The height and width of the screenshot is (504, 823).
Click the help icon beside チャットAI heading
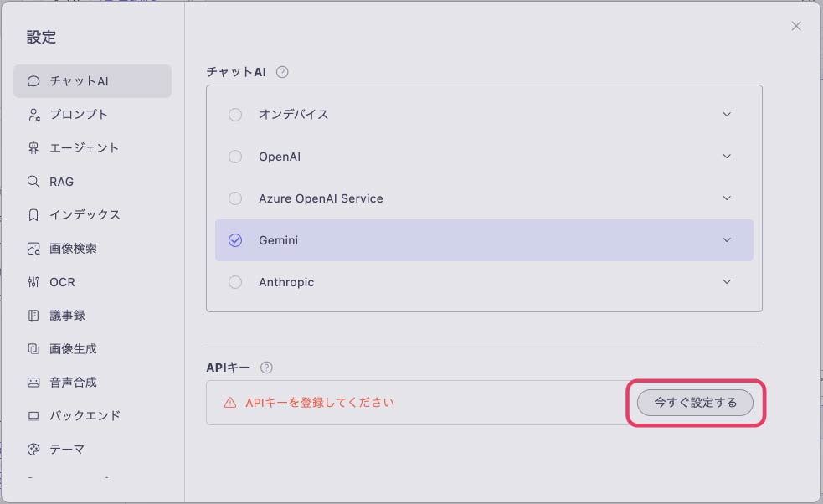282,72
